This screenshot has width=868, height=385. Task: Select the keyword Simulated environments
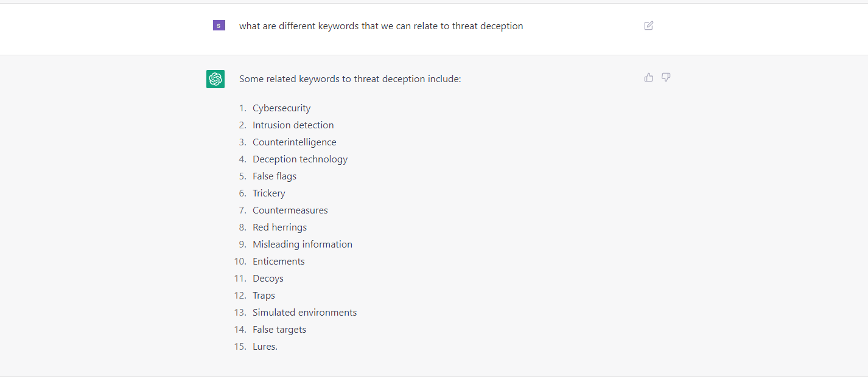(x=304, y=312)
